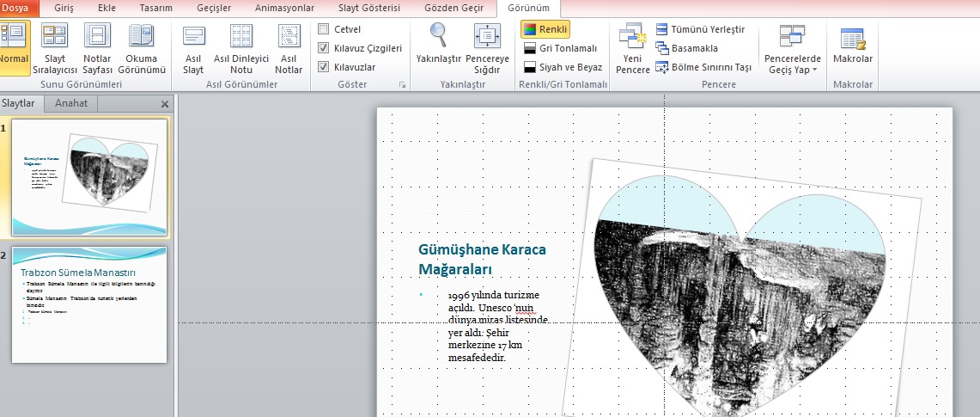Close the slide thumbnail pane
The width and height of the screenshot is (980, 417).
click(x=165, y=104)
